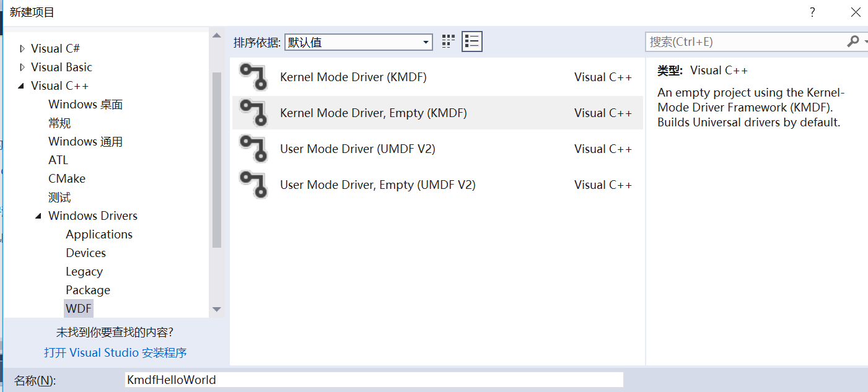This screenshot has height=392, width=868.
Task: Select Kernel Mode Driver (KMDF) template name
Action: coord(353,77)
